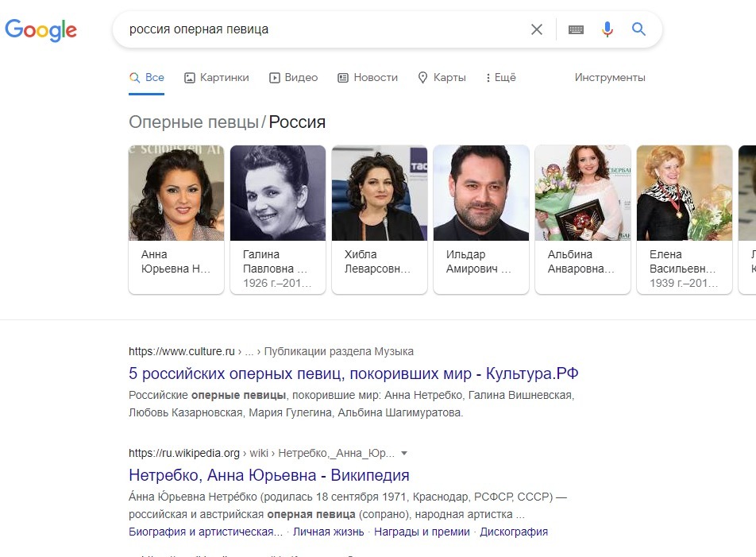756x557 pixels.
Task: Expand the Wikipedia result options arrow
Action: pyautogui.click(x=404, y=454)
